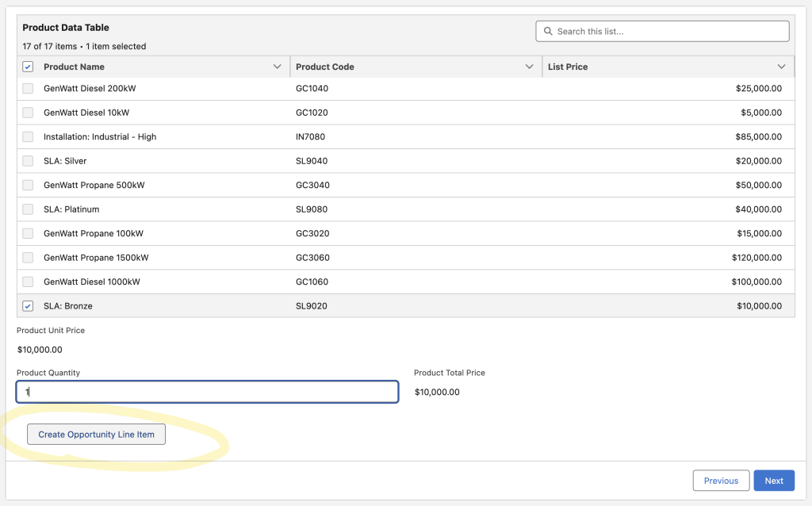The width and height of the screenshot is (812, 506).
Task: Sort by the Product Name header
Action: click(74, 67)
